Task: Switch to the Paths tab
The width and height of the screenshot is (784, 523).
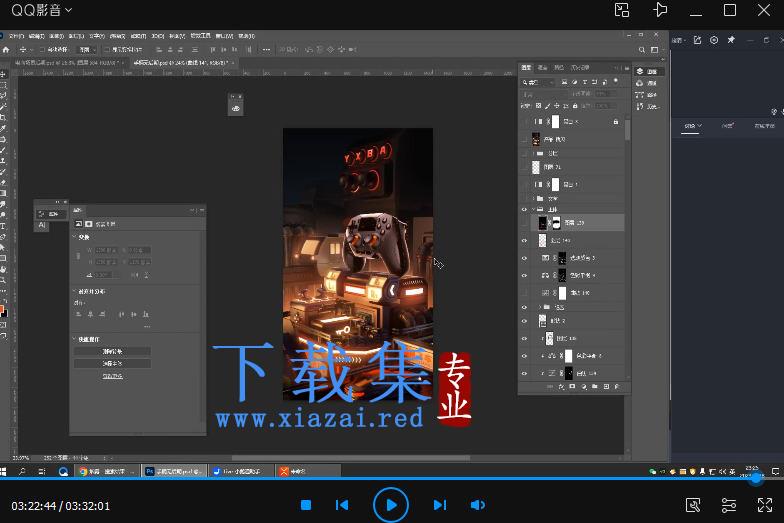Action: point(560,68)
